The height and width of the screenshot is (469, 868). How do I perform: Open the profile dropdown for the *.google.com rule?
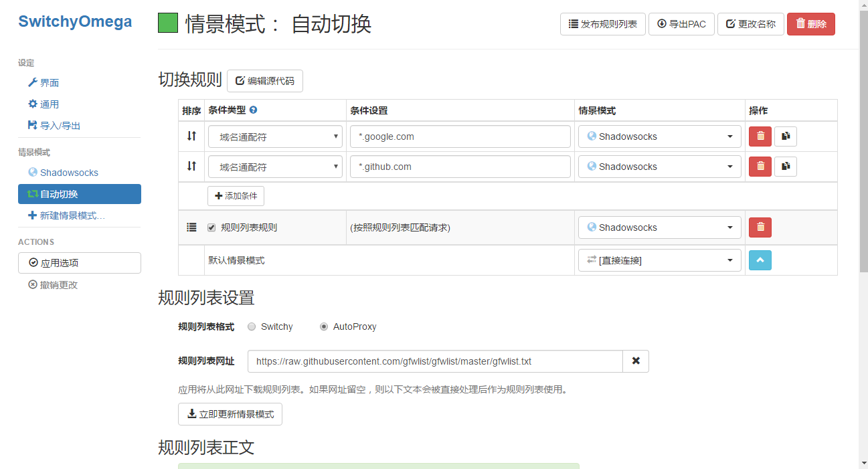[660, 136]
